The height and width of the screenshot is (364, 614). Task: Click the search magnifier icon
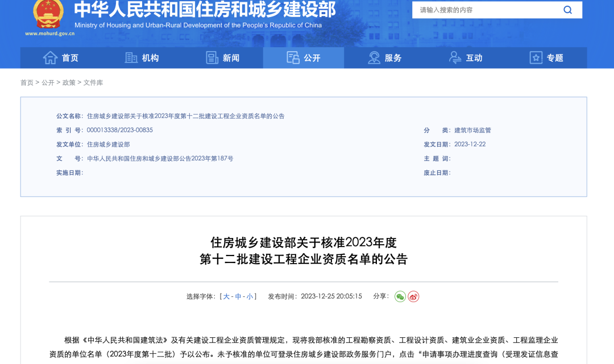tap(567, 10)
